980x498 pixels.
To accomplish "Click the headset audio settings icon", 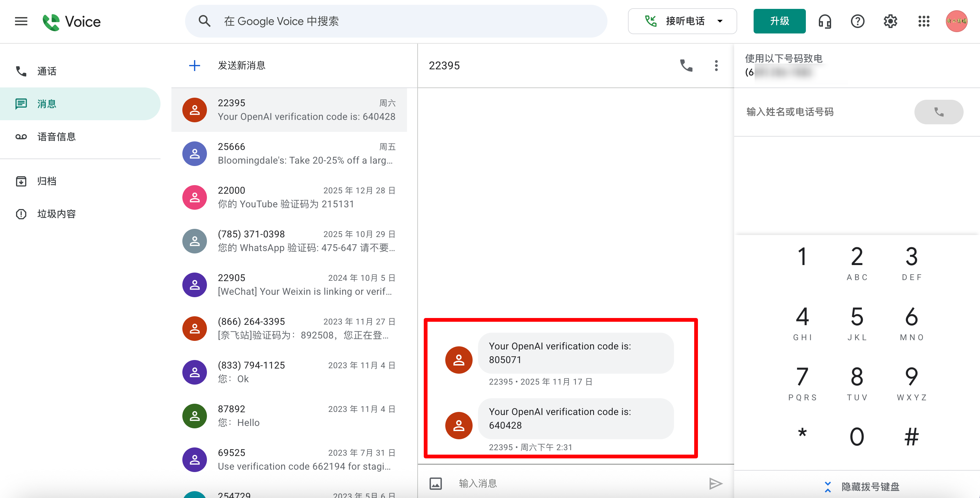I will (824, 21).
